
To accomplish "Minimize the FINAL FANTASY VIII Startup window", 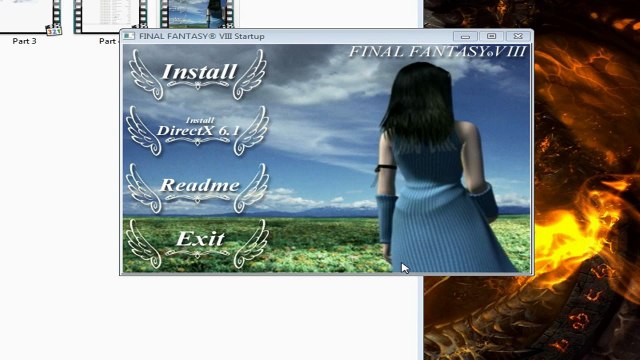I will point(465,36).
